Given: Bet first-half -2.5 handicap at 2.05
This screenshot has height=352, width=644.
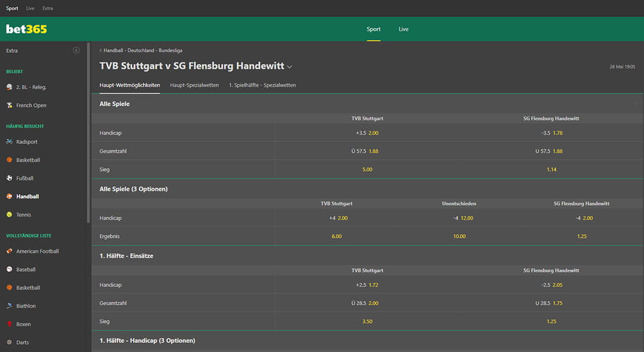Looking at the screenshot, I should click(552, 285).
